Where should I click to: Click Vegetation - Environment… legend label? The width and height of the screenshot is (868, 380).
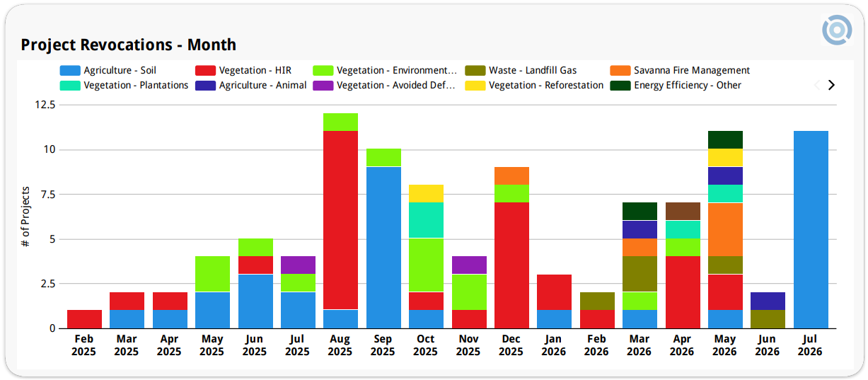coord(397,71)
